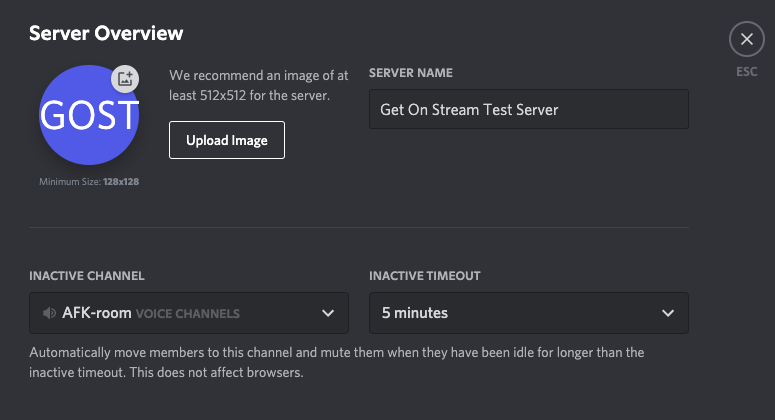This screenshot has width=775, height=420.
Task: Click the chevron arrow next to 5 minutes
Action: click(x=668, y=313)
